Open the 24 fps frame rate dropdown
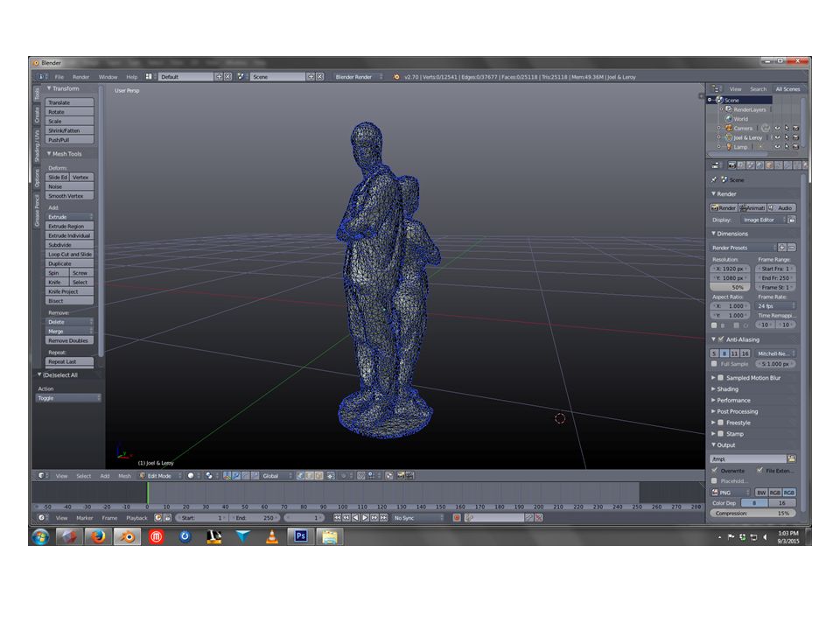Viewport: 840px width, 630px height. point(776,306)
